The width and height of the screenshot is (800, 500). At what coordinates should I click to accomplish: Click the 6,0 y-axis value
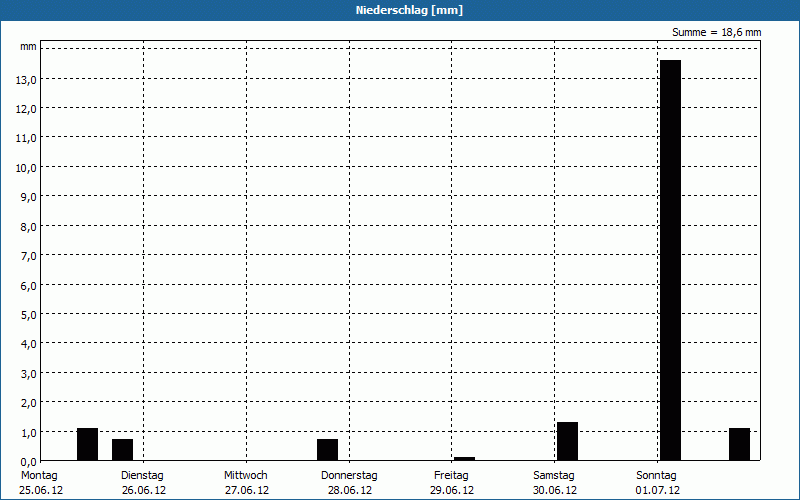29,285
